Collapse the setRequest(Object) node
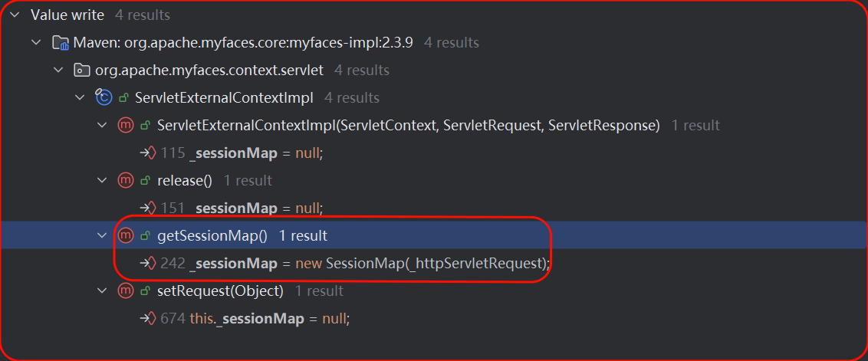 tap(103, 291)
